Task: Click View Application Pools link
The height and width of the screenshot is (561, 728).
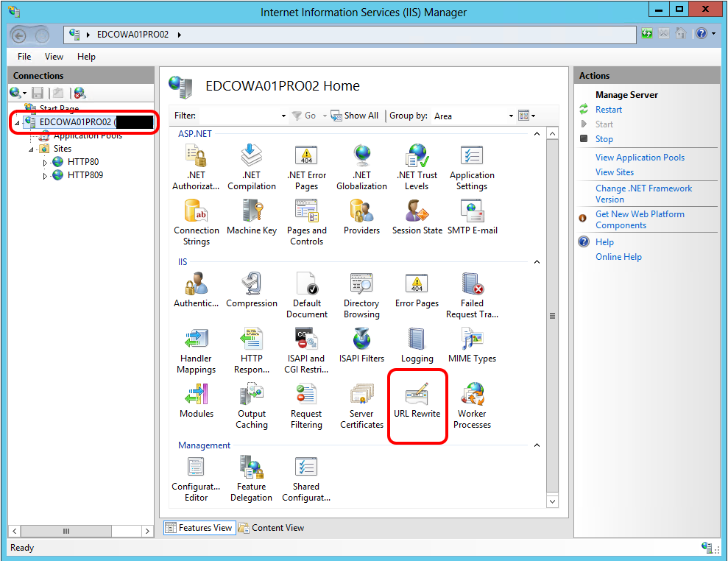Action: [x=640, y=158]
